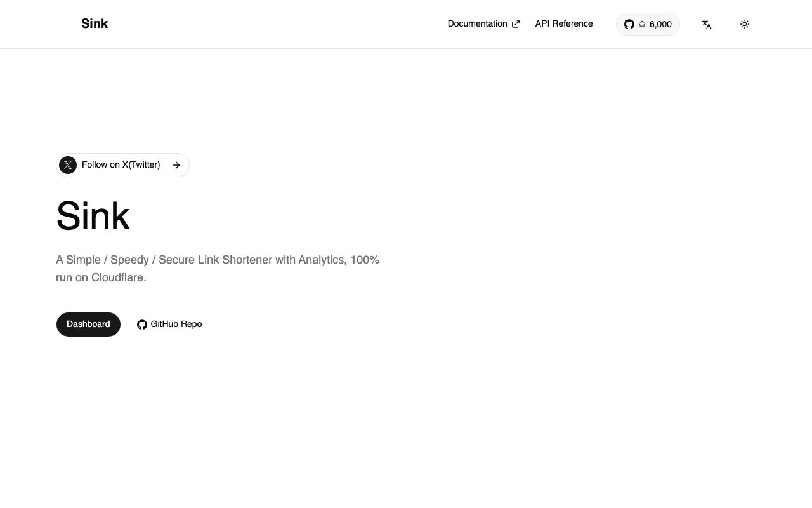
Task: Click the external-link icon beside Documentation
Action: tap(516, 24)
